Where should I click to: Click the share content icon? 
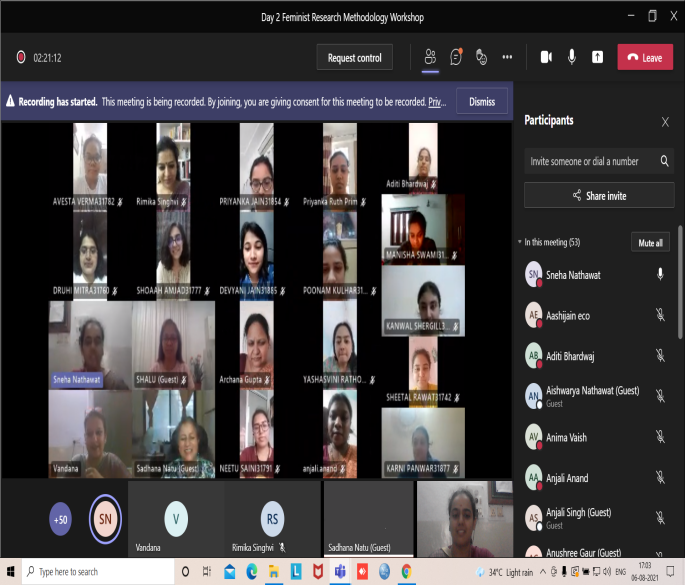tap(598, 57)
